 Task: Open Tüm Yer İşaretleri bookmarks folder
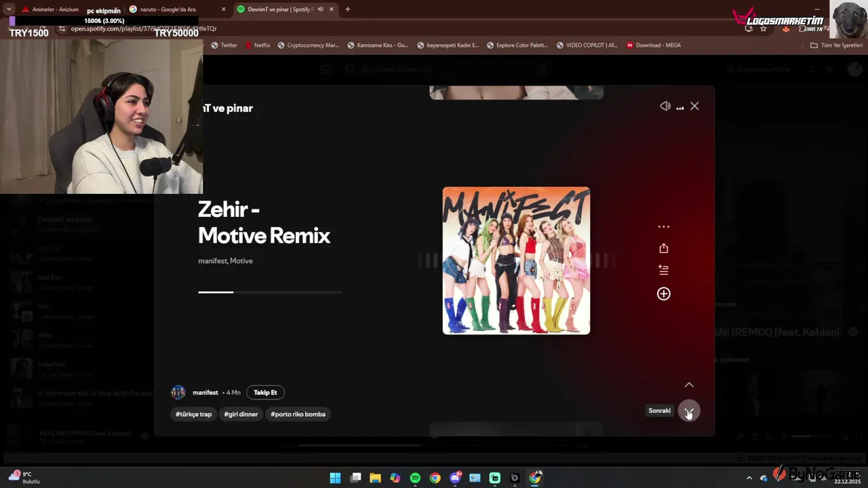(836, 45)
